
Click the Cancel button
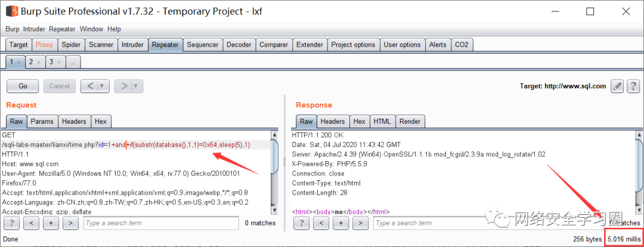point(60,87)
